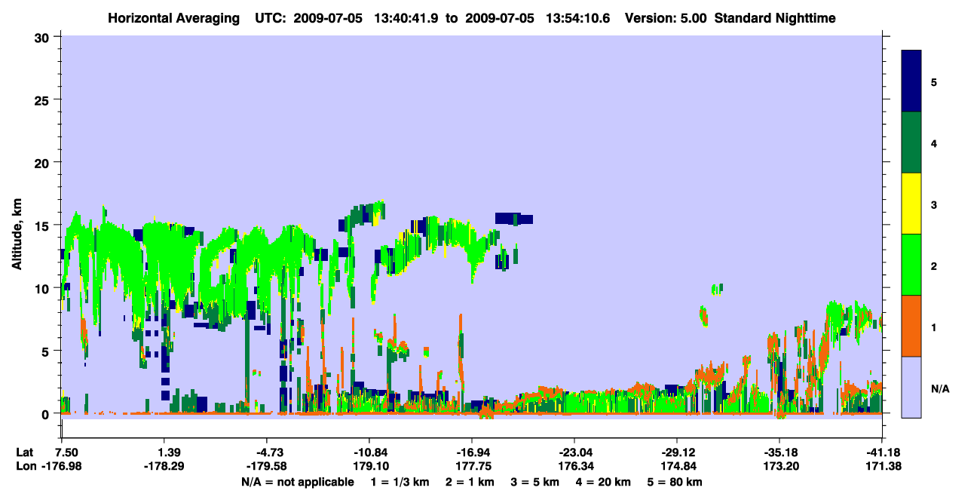Click longitude value 179.10
This screenshot has width=980, height=503.
tap(369, 466)
